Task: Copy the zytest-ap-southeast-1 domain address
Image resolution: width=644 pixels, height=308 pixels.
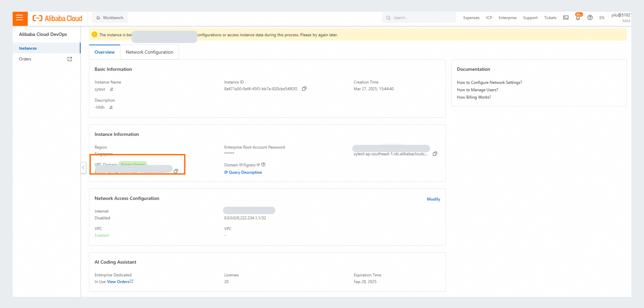Action: [435, 154]
